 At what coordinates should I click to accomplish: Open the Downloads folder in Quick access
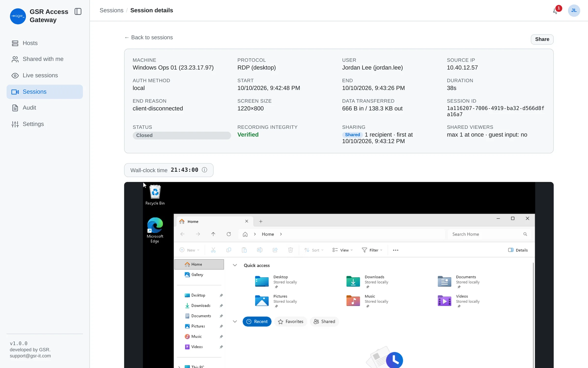point(367,281)
